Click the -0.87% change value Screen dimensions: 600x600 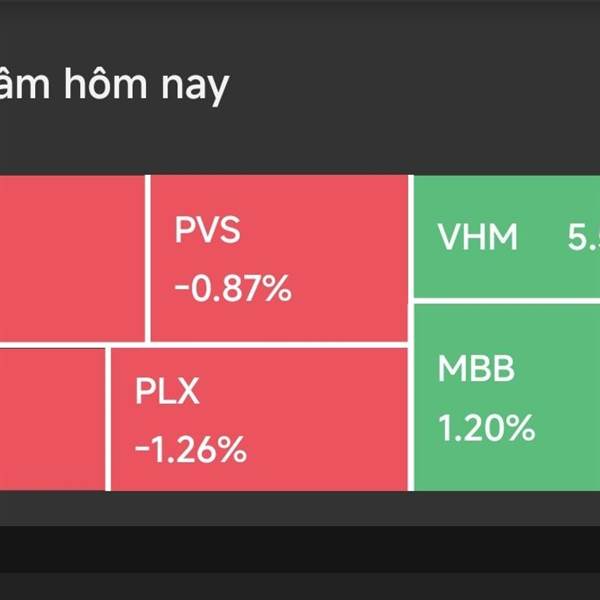(232, 290)
